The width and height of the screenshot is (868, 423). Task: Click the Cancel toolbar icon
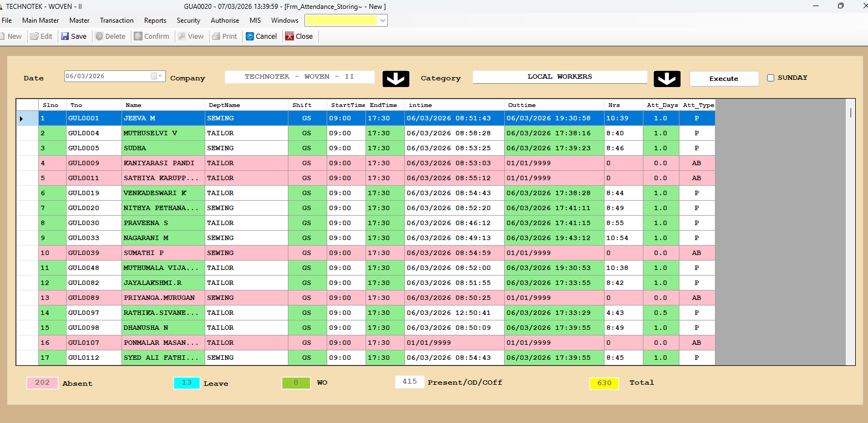pos(250,37)
